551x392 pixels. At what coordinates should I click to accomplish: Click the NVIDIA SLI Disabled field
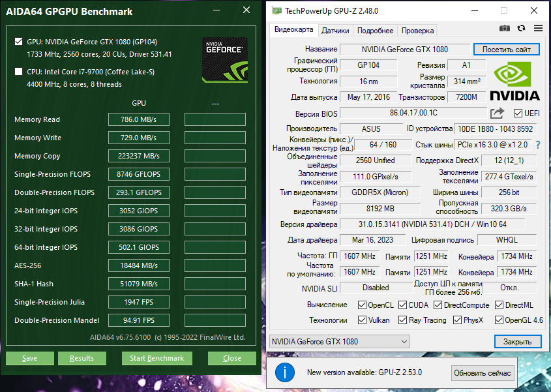click(376, 288)
